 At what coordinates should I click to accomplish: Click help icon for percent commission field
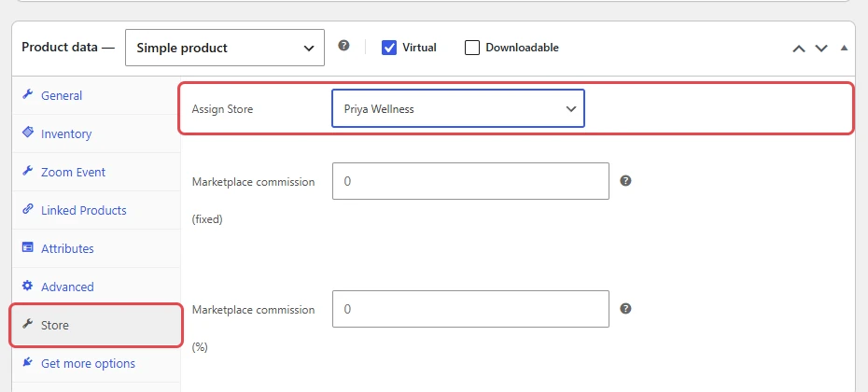point(625,308)
